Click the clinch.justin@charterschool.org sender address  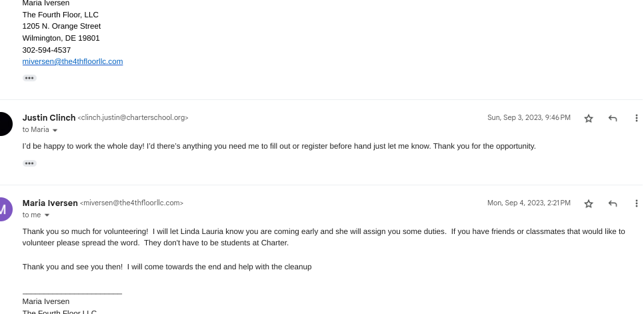pos(133,118)
